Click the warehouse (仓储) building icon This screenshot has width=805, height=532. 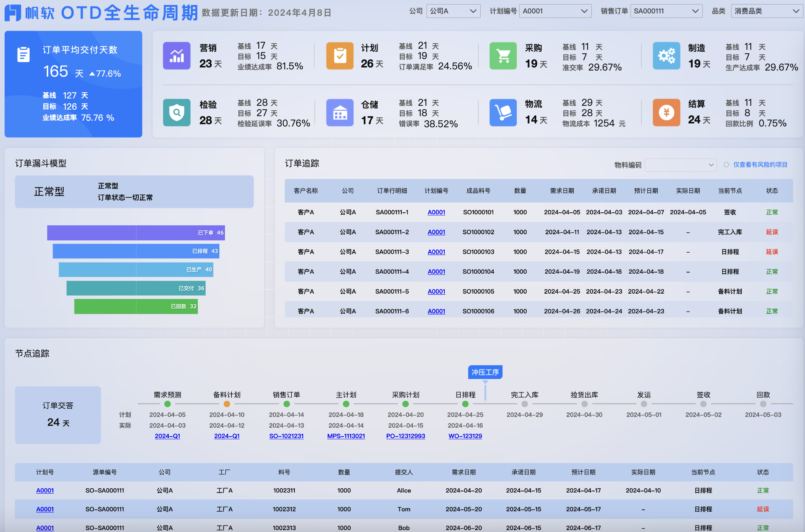[340, 113]
